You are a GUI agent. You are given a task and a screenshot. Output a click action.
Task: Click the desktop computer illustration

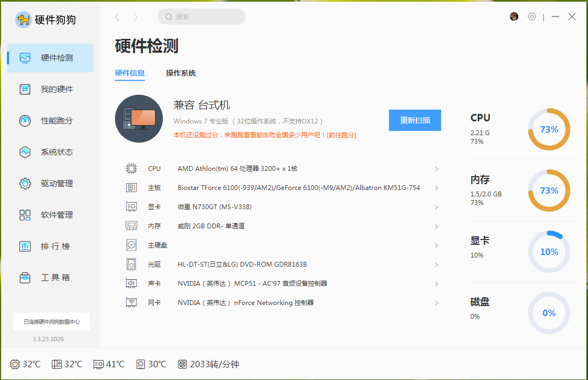(x=139, y=119)
